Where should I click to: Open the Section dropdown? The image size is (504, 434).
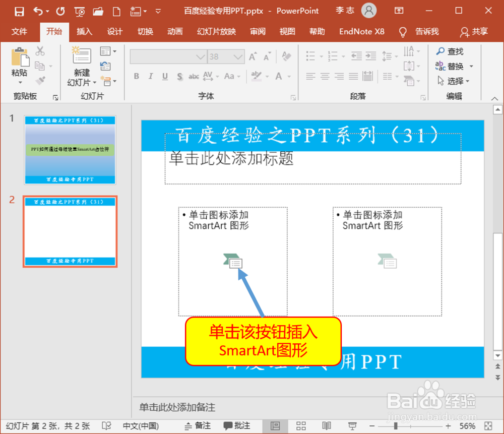108,81
